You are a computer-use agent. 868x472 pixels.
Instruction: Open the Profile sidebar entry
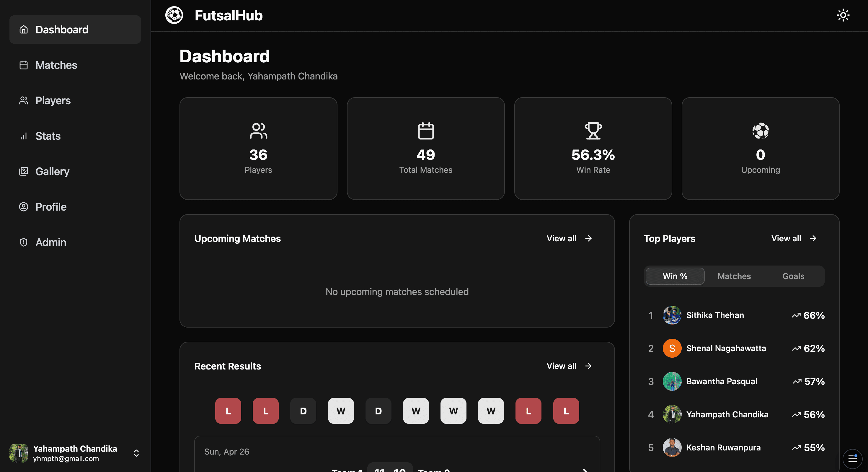(x=75, y=207)
